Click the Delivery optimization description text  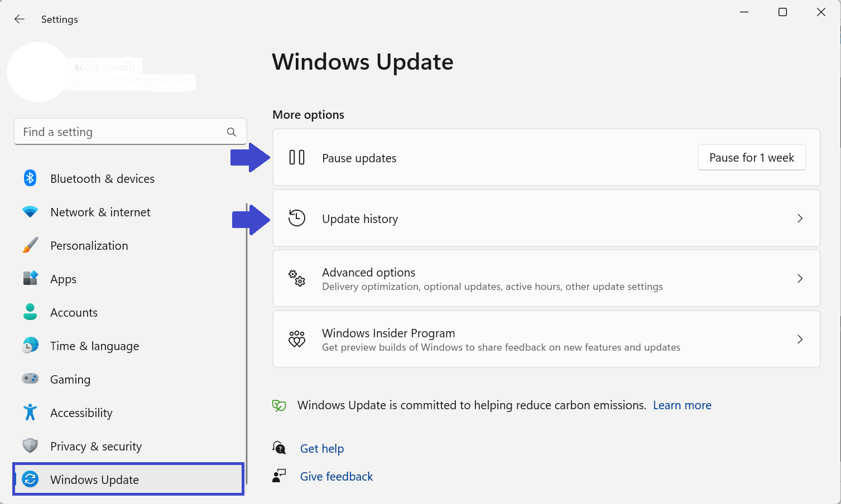tap(492, 287)
